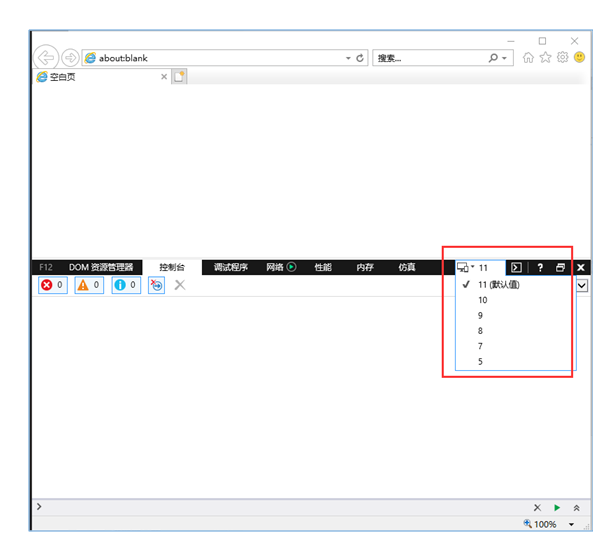Click the Refresh icon in address bar
The height and width of the screenshot is (557, 611).
coord(360,59)
